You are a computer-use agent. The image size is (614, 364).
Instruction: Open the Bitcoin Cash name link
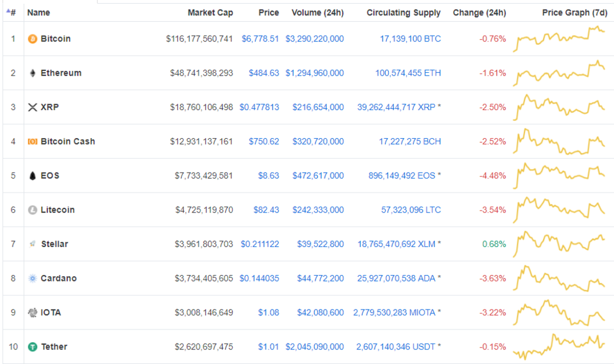tap(68, 141)
